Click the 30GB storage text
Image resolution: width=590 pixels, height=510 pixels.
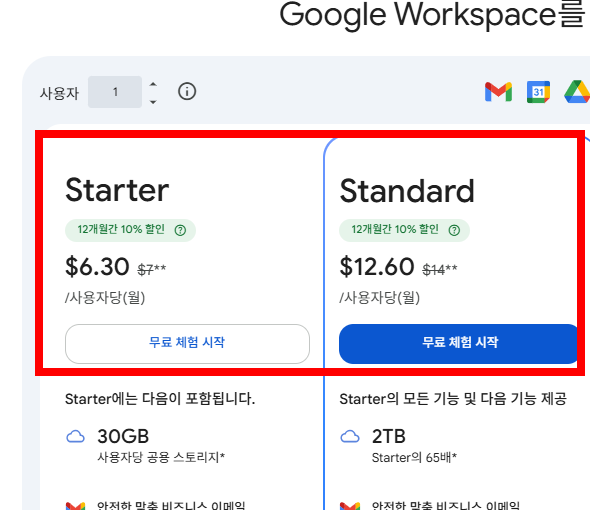click(x=123, y=436)
